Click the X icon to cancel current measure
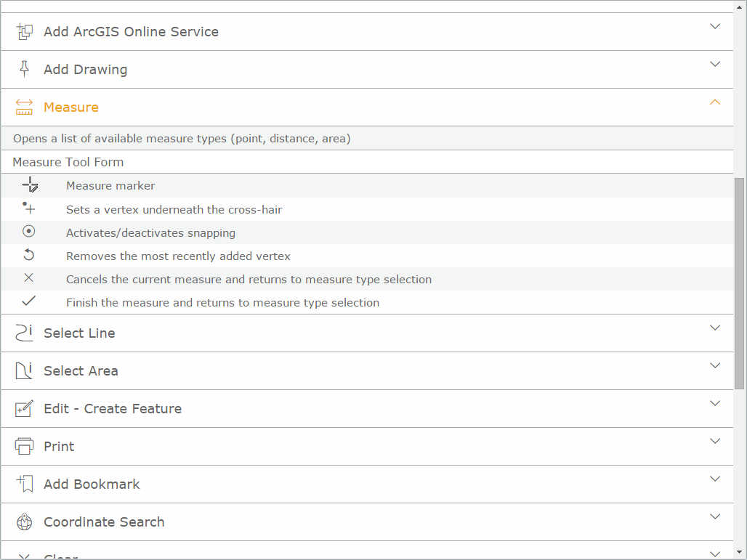The height and width of the screenshot is (560, 747). coord(29,278)
